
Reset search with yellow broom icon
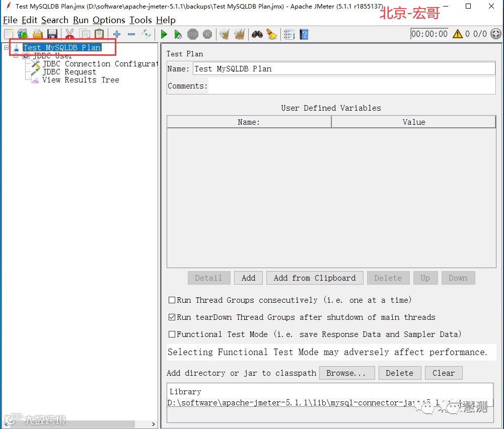point(271,34)
